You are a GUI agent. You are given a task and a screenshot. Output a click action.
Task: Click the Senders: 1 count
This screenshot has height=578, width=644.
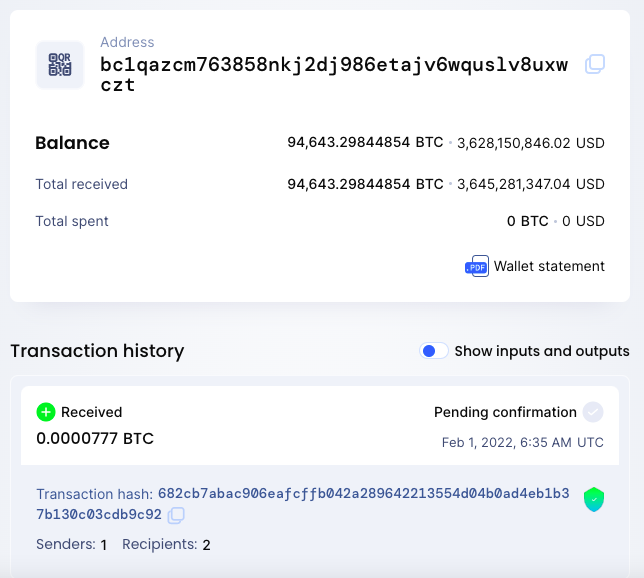pyautogui.click(x=72, y=545)
